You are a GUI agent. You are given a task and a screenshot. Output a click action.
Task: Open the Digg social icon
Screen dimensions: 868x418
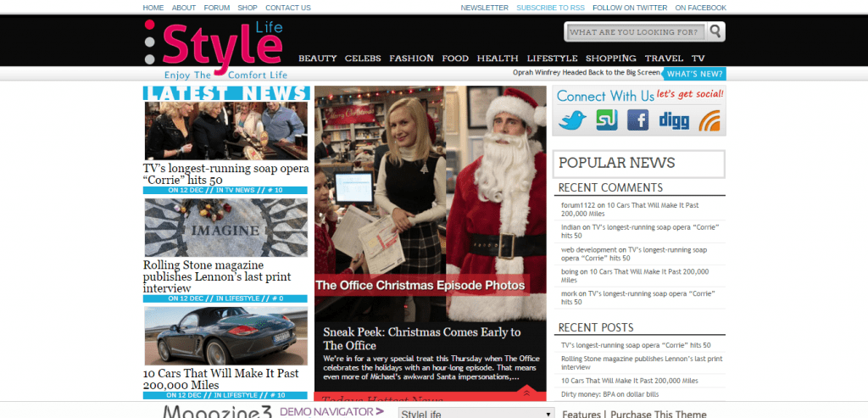[x=674, y=120]
